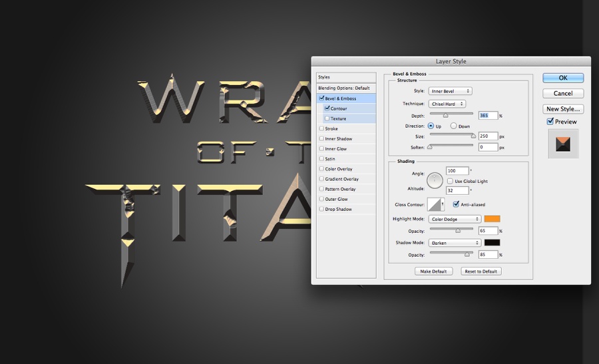Open New Style dialog
The width and height of the screenshot is (599, 364).
tap(563, 109)
